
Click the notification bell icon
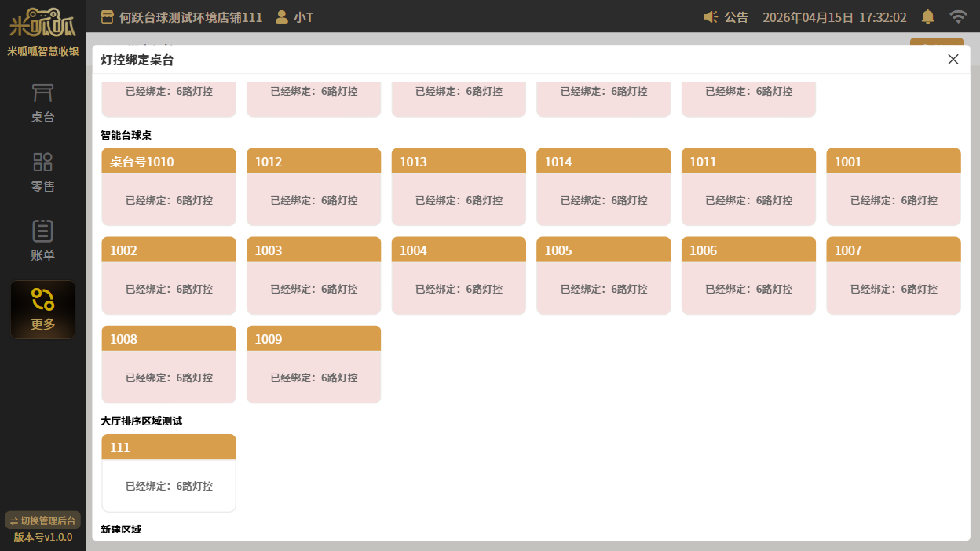pos(927,16)
